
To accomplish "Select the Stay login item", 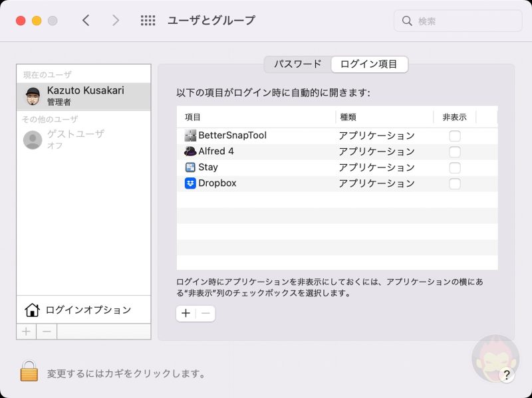I will click(x=207, y=167).
